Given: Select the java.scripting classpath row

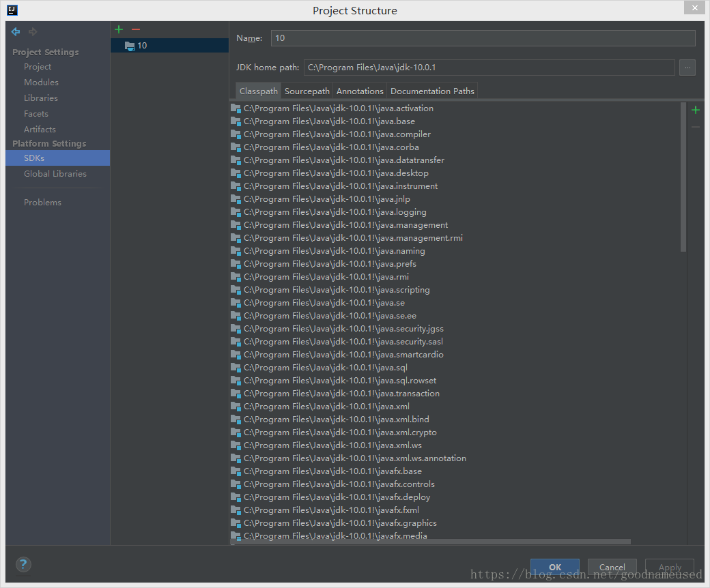Looking at the screenshot, I should point(455,290).
